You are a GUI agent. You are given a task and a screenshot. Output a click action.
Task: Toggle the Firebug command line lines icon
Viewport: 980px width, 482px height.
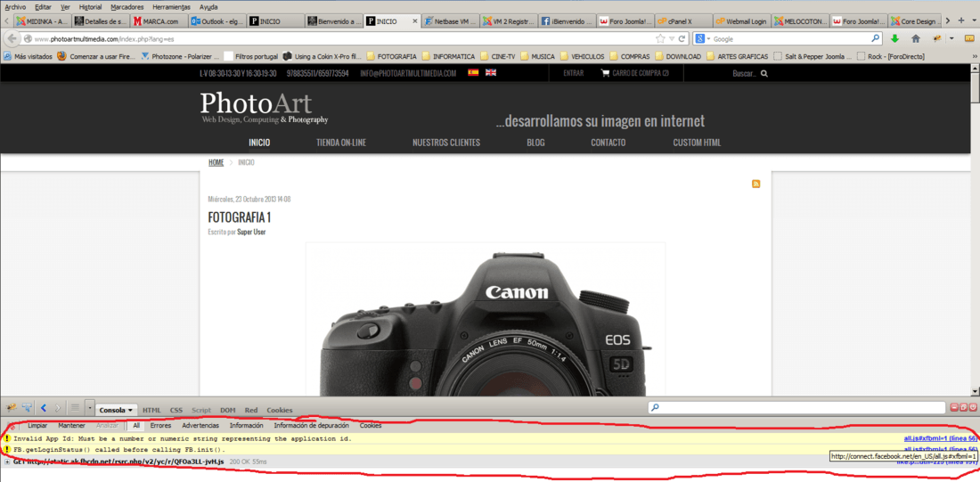(75, 407)
